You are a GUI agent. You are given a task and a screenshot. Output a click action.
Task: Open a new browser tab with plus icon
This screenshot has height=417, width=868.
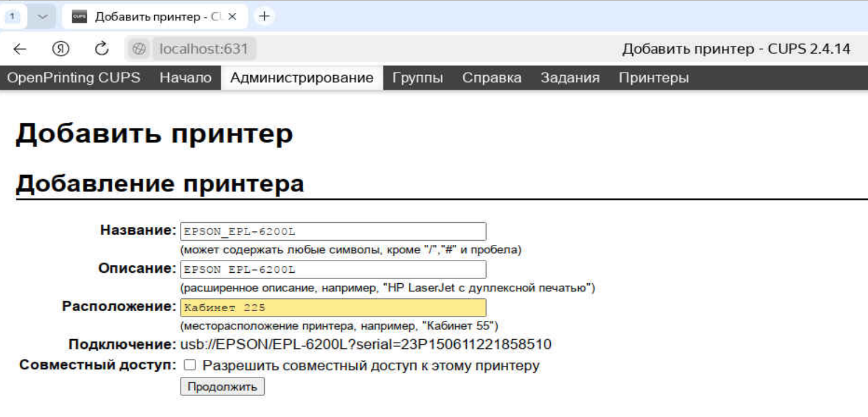coord(264,16)
